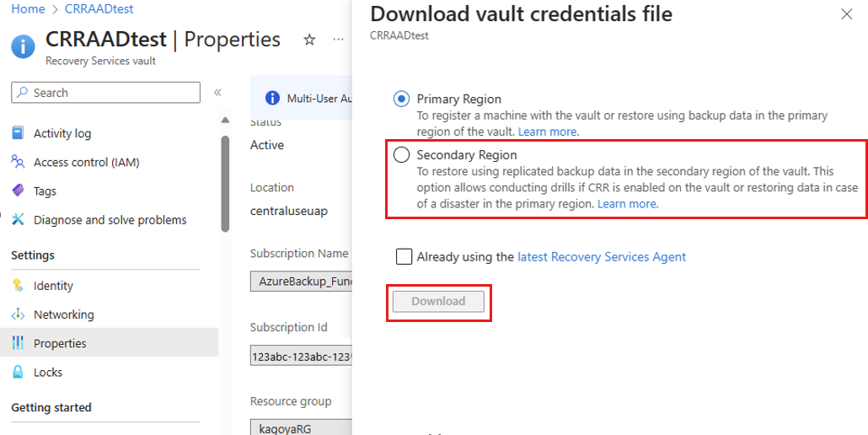Check Already using latest Recovery Services Agent
The height and width of the screenshot is (435, 868).
pos(404,256)
